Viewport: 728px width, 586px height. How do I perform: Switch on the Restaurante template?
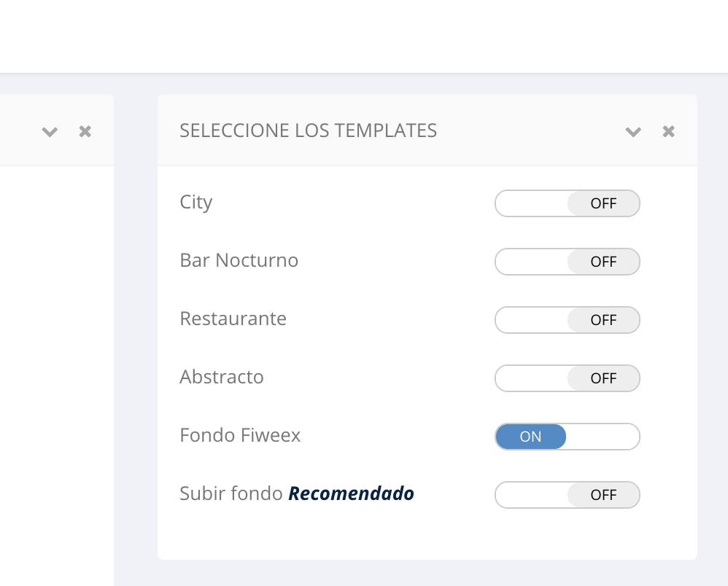[x=568, y=320]
